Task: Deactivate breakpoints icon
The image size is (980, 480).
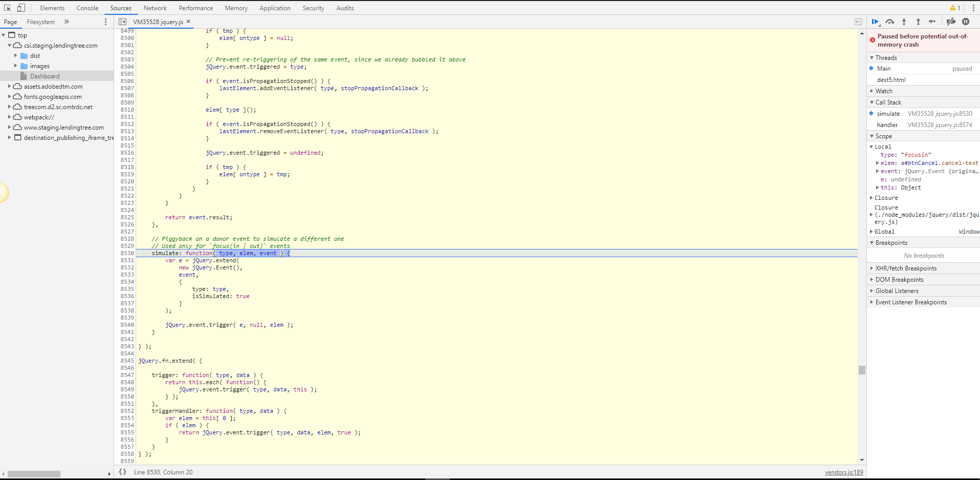Action: (951, 22)
